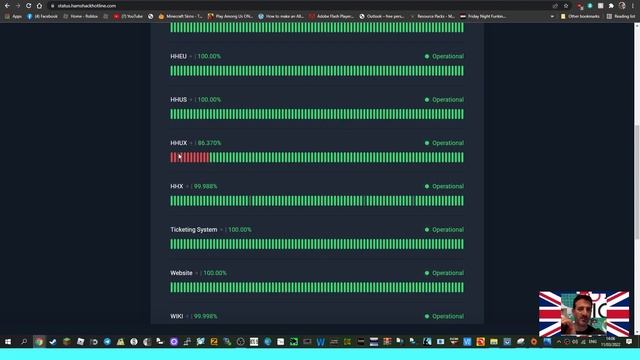Click the HHX 99.988% uptime value

[205, 186]
